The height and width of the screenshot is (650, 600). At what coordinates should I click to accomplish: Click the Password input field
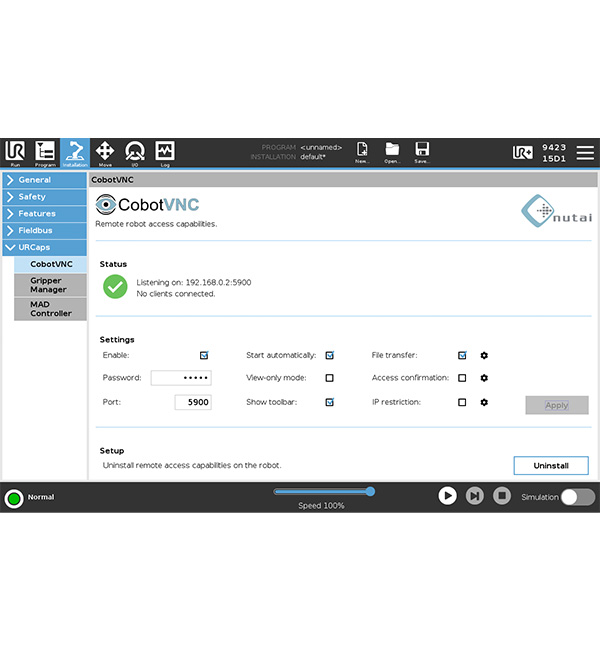click(181, 378)
